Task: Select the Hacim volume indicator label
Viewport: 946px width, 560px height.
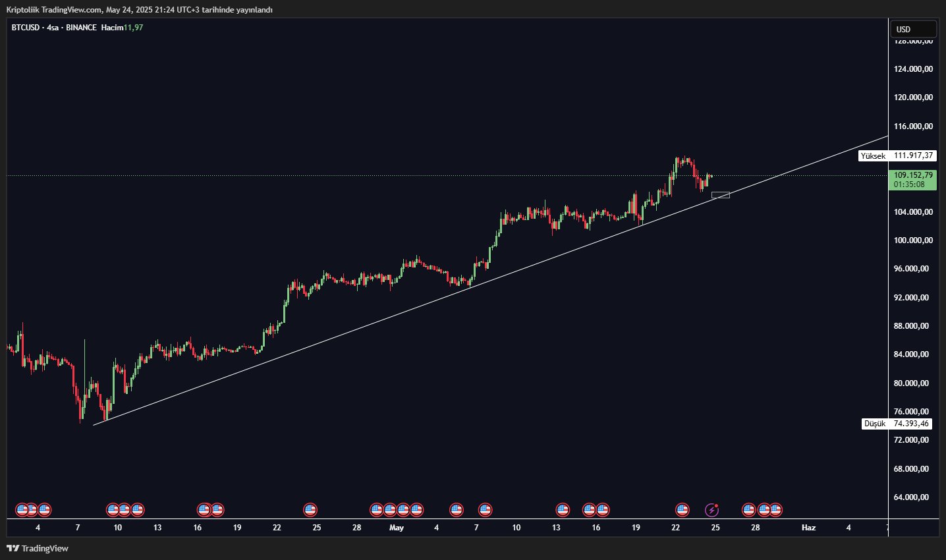Action: (112, 28)
